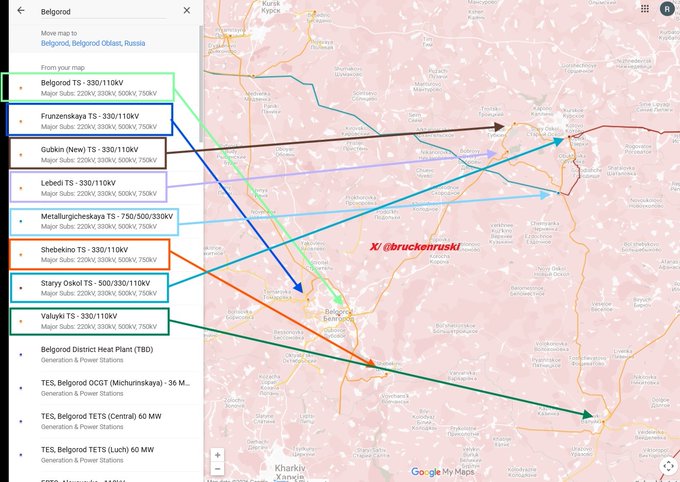Image resolution: width=680 pixels, height=482 pixels.
Task: Click the results list scrollbar
Action: pos(201,84)
